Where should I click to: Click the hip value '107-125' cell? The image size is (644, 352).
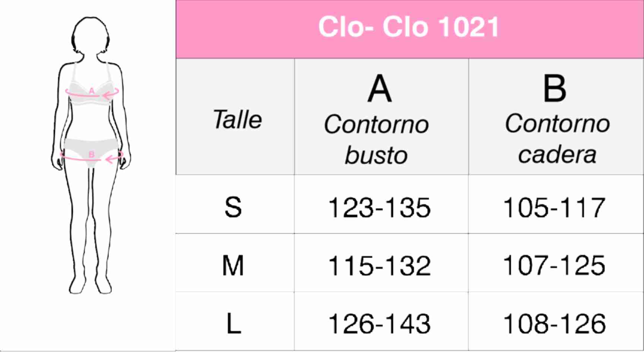click(x=554, y=265)
